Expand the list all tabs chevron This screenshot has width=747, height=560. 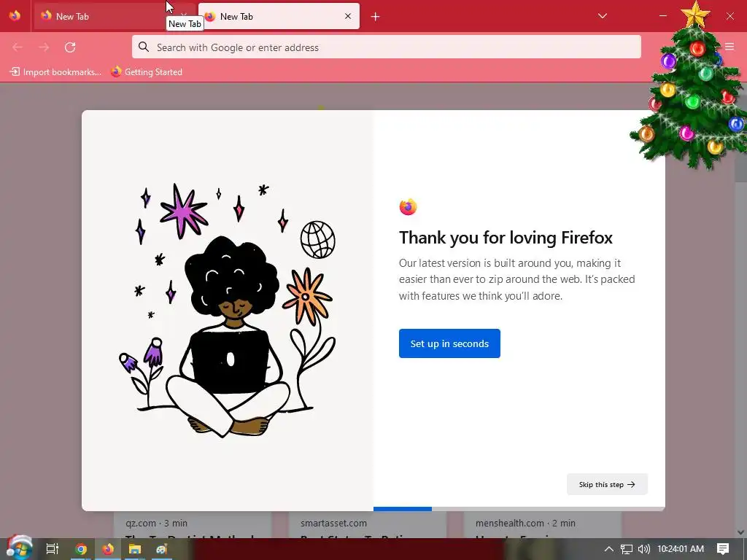[602, 16]
